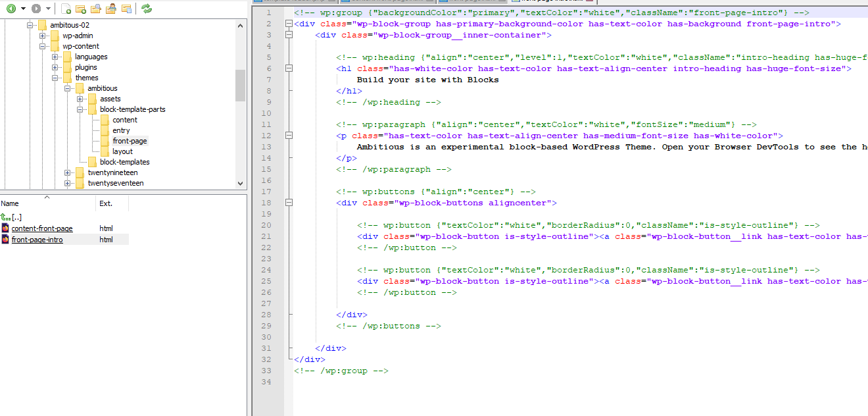
Task: Click the new folder icon in toolbar
Action: click(x=81, y=9)
